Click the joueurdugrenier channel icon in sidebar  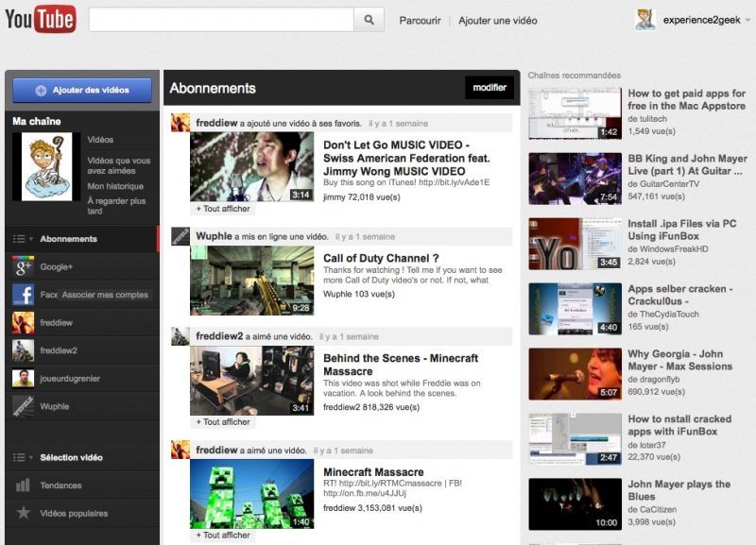(23, 378)
